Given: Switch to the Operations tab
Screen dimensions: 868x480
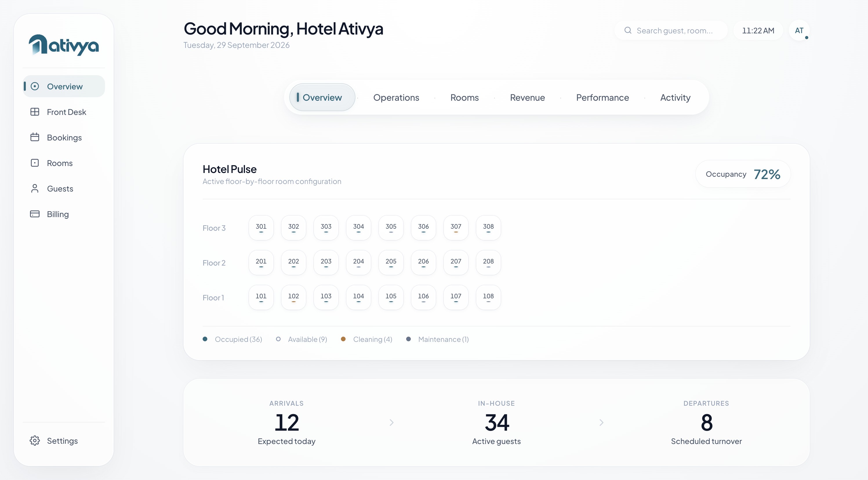Looking at the screenshot, I should tap(396, 98).
